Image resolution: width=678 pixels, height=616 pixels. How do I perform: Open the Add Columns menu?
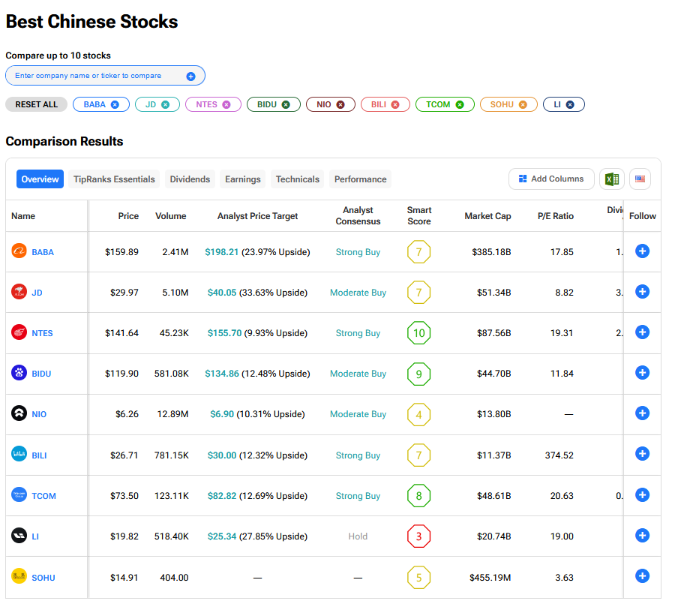point(551,179)
